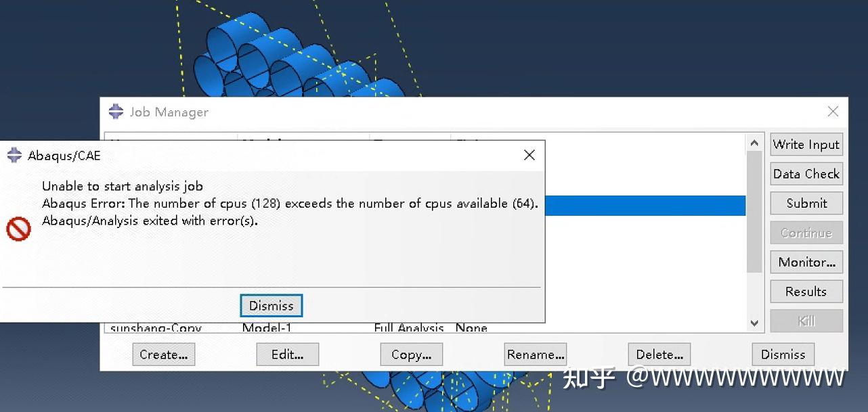This screenshot has width=868, height=412.
Task: Close the Job Manager window
Action: (833, 112)
